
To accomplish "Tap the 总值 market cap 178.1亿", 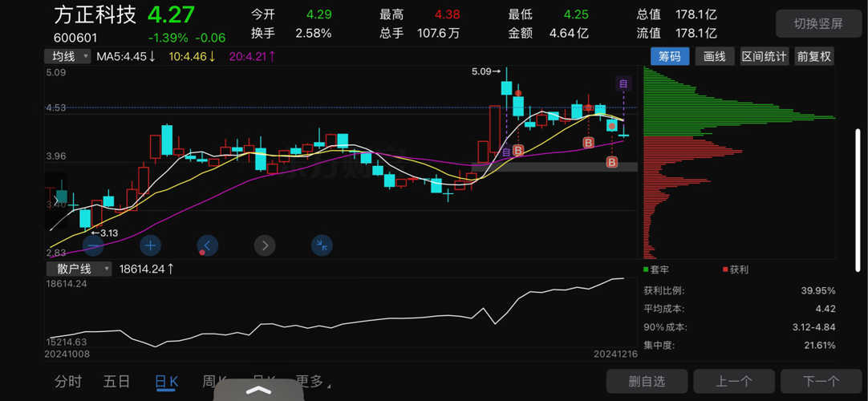I will click(x=696, y=14).
